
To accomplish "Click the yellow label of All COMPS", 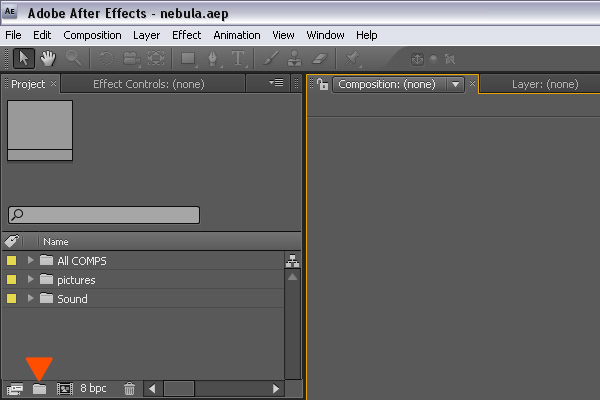I will click(11, 261).
